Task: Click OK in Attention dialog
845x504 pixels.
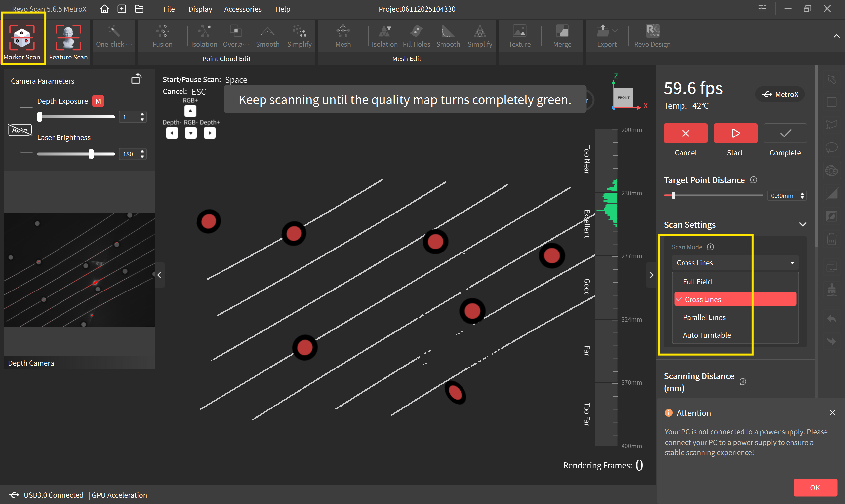Action: (x=815, y=488)
